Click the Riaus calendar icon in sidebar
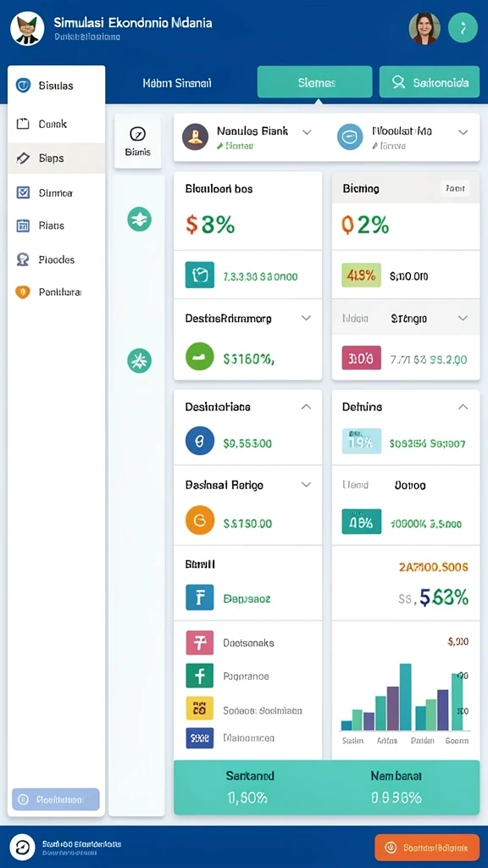488x868 pixels. pyautogui.click(x=23, y=225)
